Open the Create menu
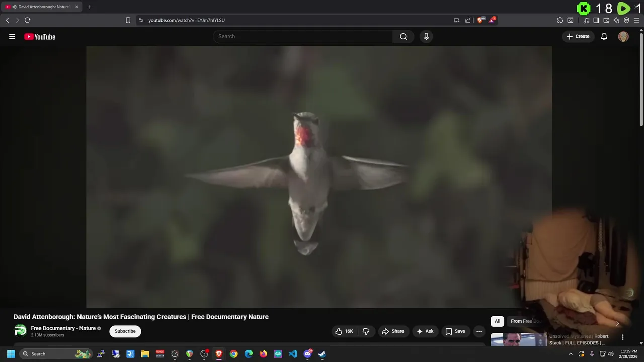The height and width of the screenshot is (362, 644). click(578, 36)
